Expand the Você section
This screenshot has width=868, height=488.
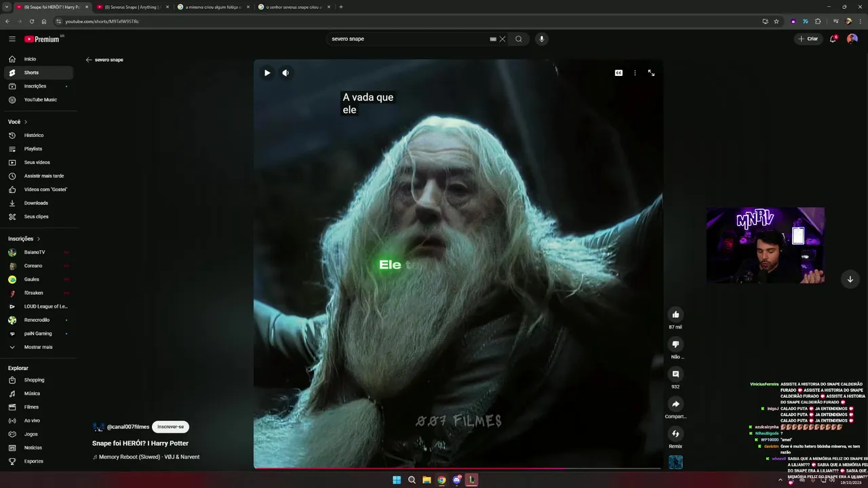coord(18,122)
